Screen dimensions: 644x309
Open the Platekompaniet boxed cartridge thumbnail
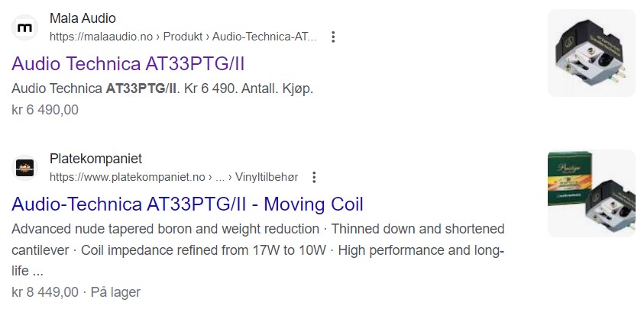click(x=591, y=193)
